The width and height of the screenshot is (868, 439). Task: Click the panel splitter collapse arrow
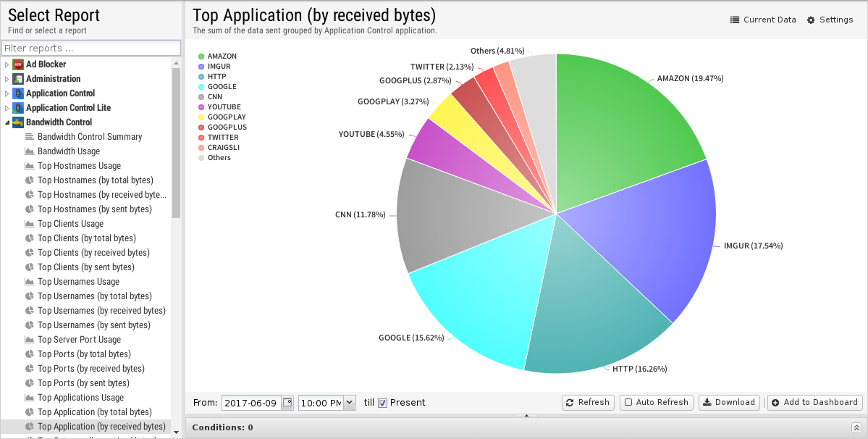pyautogui.click(x=526, y=415)
